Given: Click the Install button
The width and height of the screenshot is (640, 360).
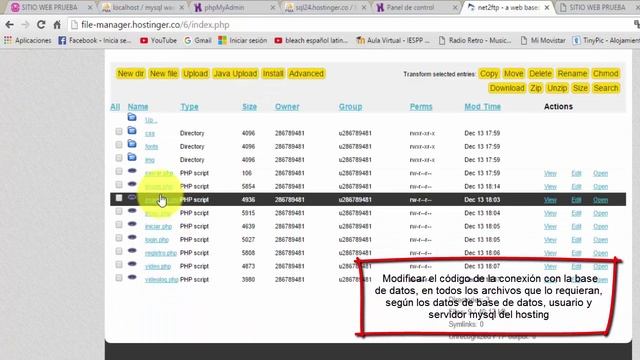Looking at the screenshot, I should pos(273,73).
